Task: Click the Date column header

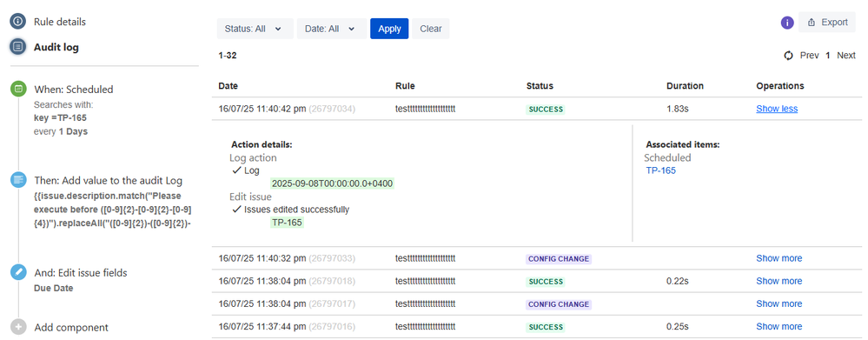Action: pyautogui.click(x=228, y=86)
